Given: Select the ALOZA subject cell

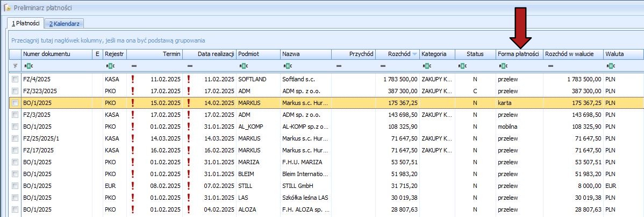Looking at the screenshot, I should point(258,210).
